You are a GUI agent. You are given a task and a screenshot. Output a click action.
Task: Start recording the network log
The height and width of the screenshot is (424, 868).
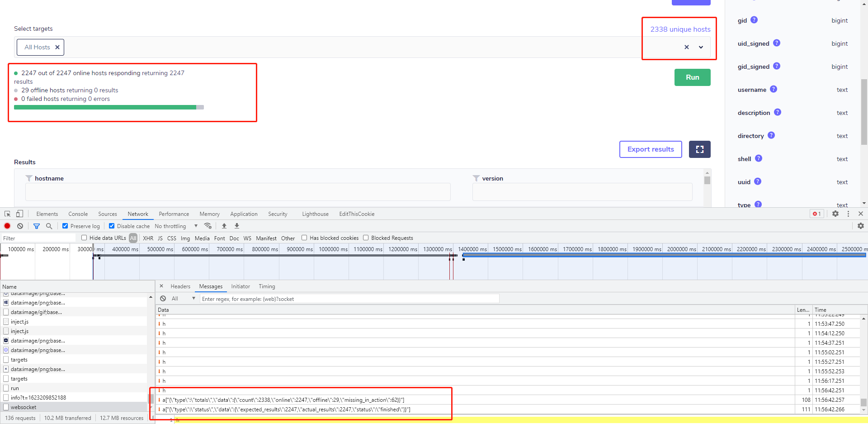pos(7,226)
